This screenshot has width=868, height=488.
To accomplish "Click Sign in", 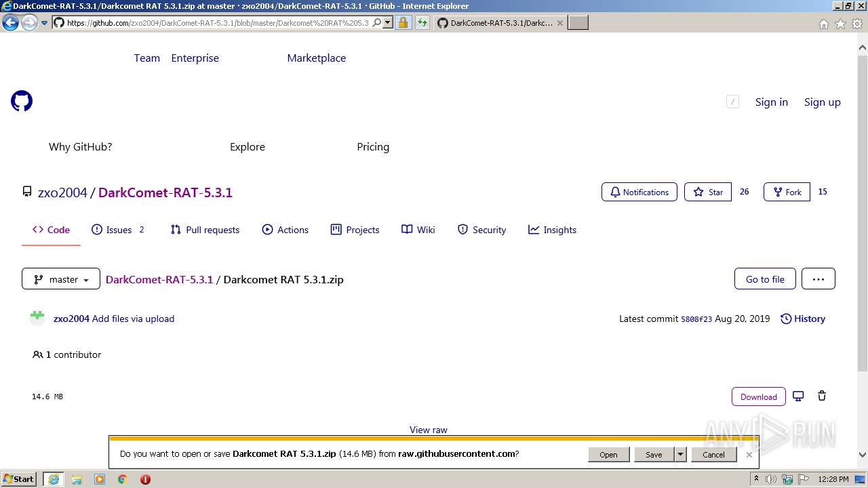I will point(772,102).
